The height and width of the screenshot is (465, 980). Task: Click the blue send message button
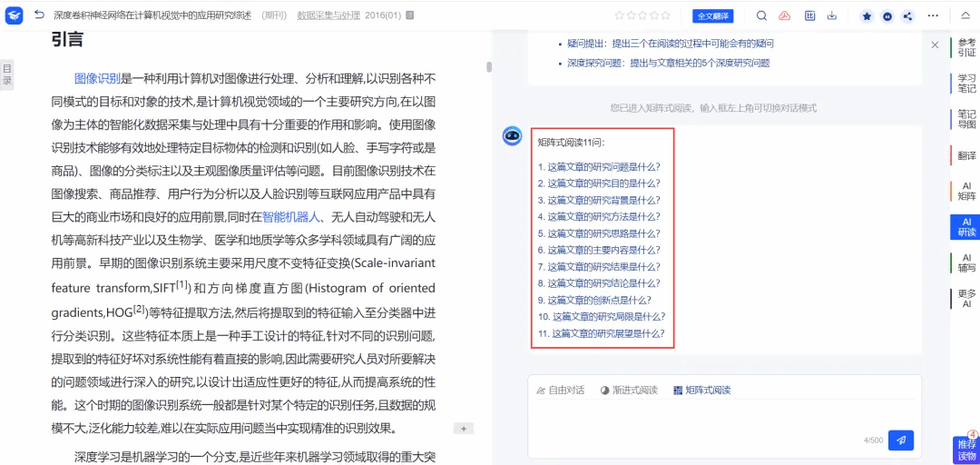tap(900, 440)
